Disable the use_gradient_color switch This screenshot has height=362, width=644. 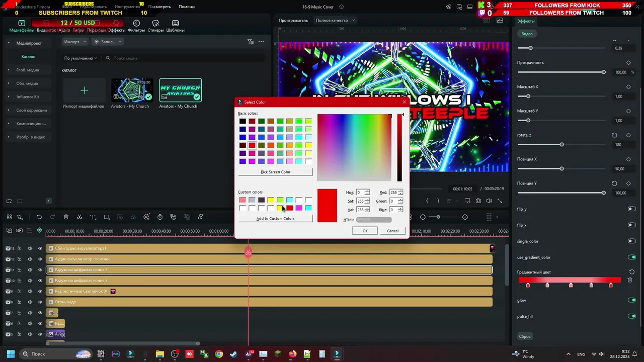632,257
